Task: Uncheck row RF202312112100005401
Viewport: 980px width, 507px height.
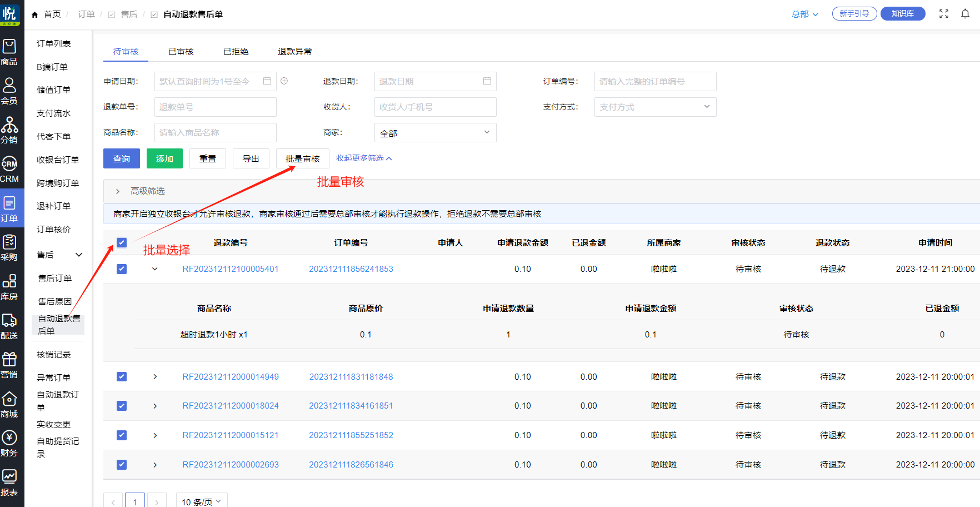Action: [x=122, y=269]
